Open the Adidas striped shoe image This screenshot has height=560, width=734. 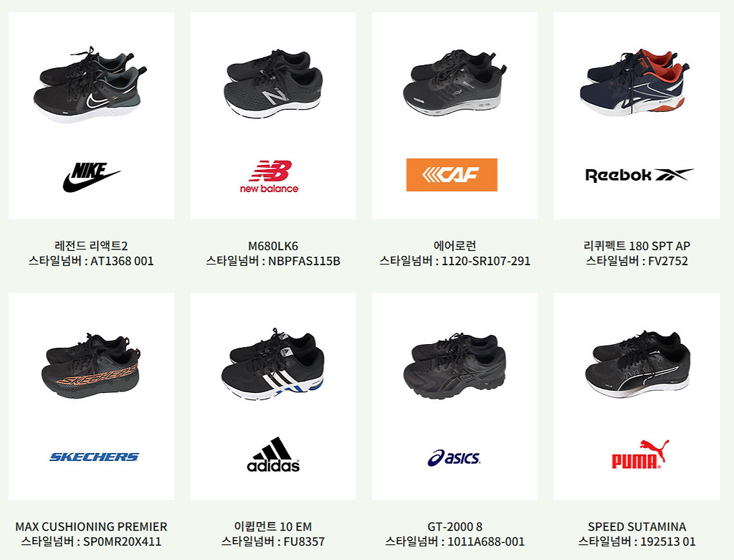tap(272, 364)
